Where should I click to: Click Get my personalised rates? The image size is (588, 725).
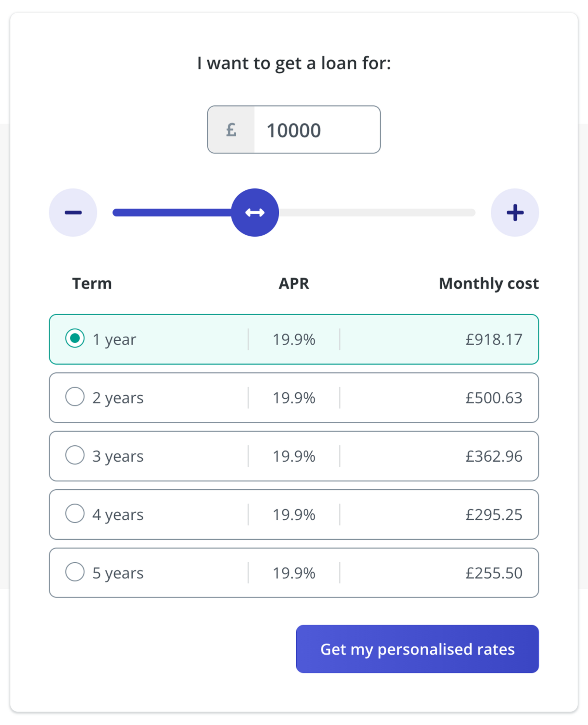417,650
